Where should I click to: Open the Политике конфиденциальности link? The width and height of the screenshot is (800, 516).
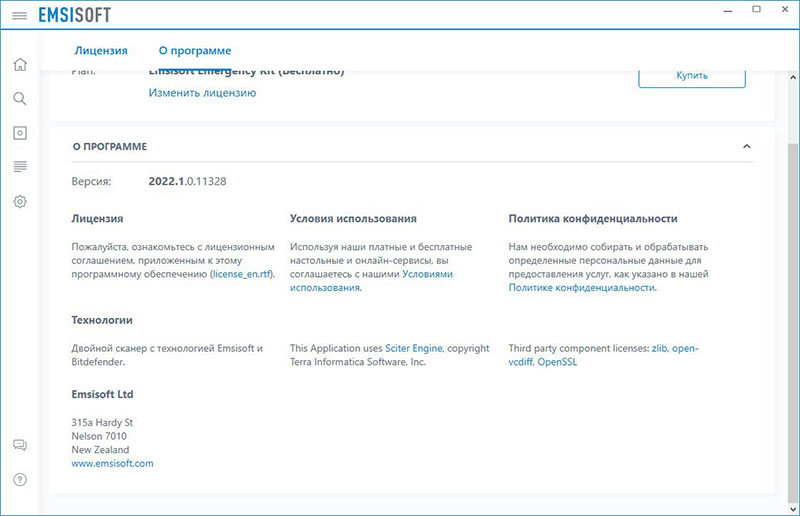[581, 287]
